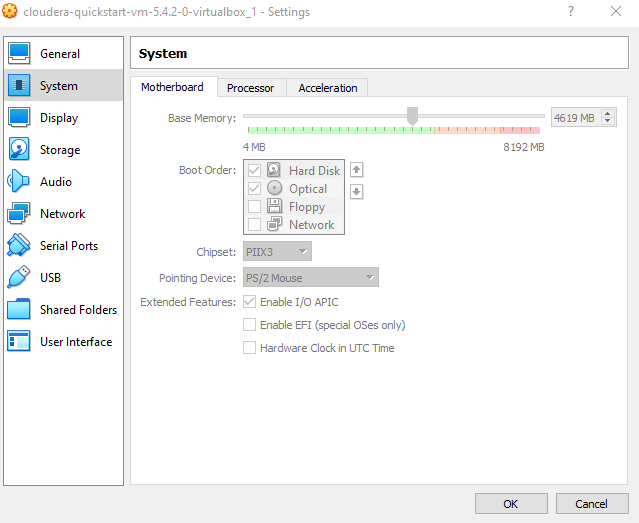Viewport: 639px width, 523px height.
Task: Switch to the Acceleration tab
Action: (x=328, y=88)
